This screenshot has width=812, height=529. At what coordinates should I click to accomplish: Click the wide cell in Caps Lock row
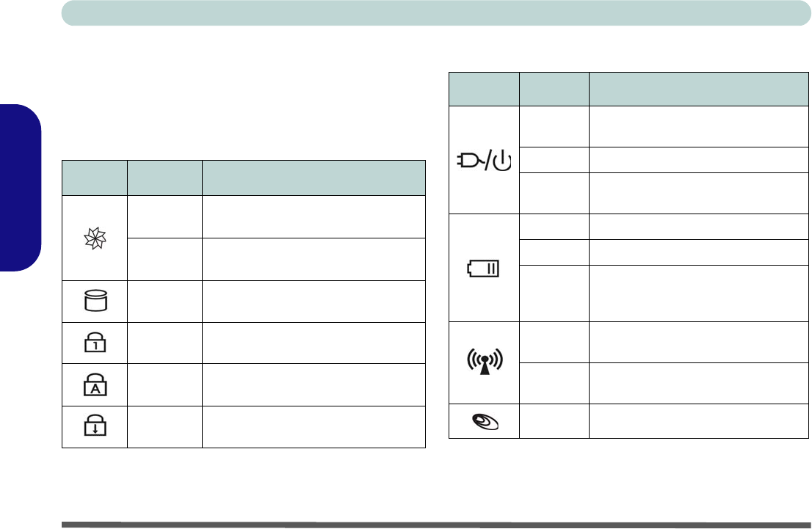tap(313, 384)
